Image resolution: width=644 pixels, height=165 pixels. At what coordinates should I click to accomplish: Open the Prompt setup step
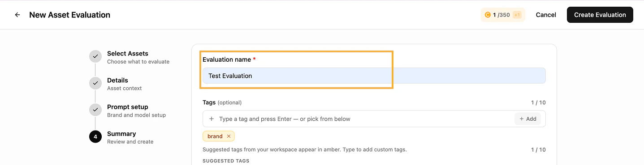tap(127, 107)
